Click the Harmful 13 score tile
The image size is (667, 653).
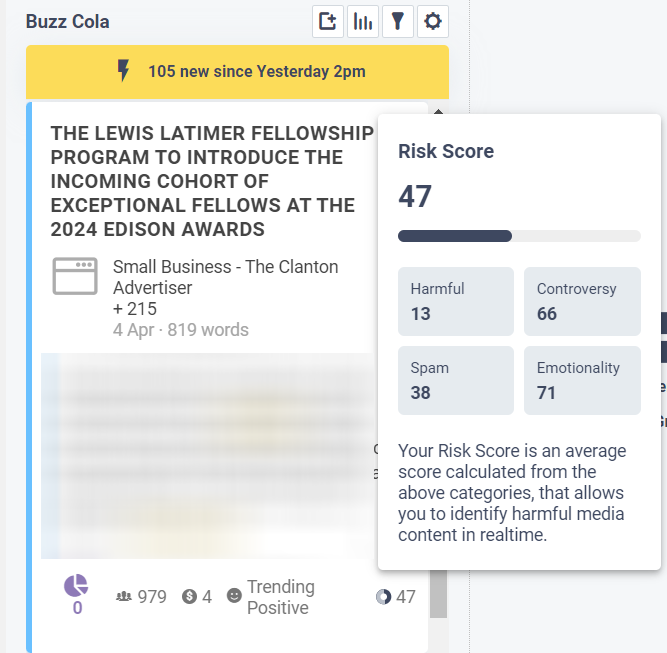[455, 301]
